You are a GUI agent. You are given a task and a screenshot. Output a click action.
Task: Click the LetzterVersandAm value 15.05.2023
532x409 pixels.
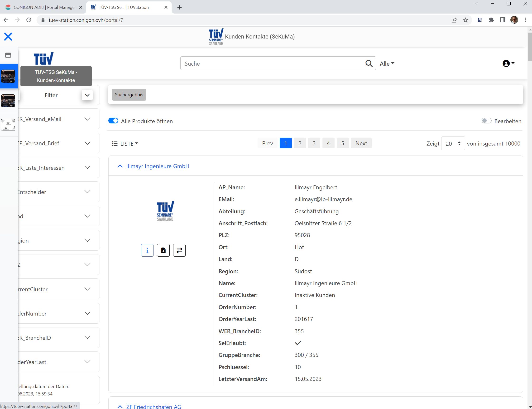point(308,379)
